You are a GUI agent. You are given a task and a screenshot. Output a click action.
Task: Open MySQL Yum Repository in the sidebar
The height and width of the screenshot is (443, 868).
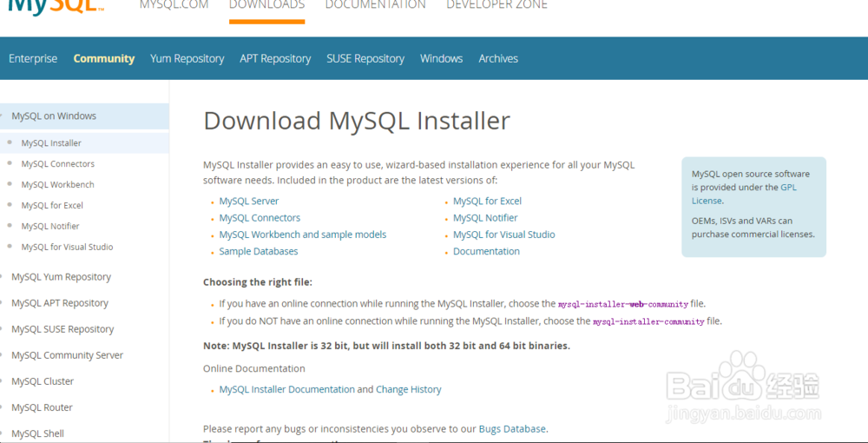pos(61,277)
